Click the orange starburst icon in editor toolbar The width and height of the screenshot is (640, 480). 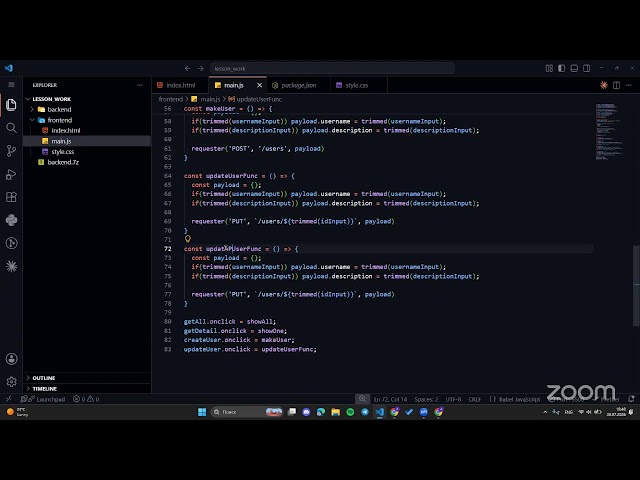point(604,85)
